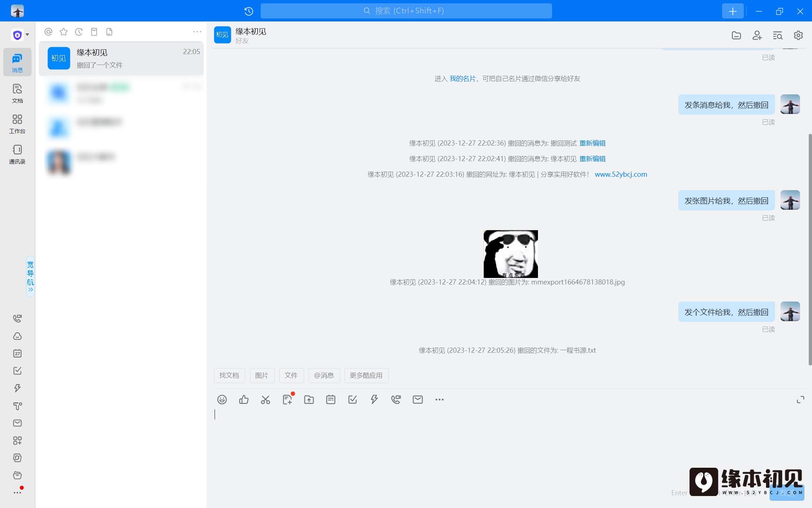The width and height of the screenshot is (812, 508).
Task: Select the 缘本初见 conversation
Action: [121, 58]
